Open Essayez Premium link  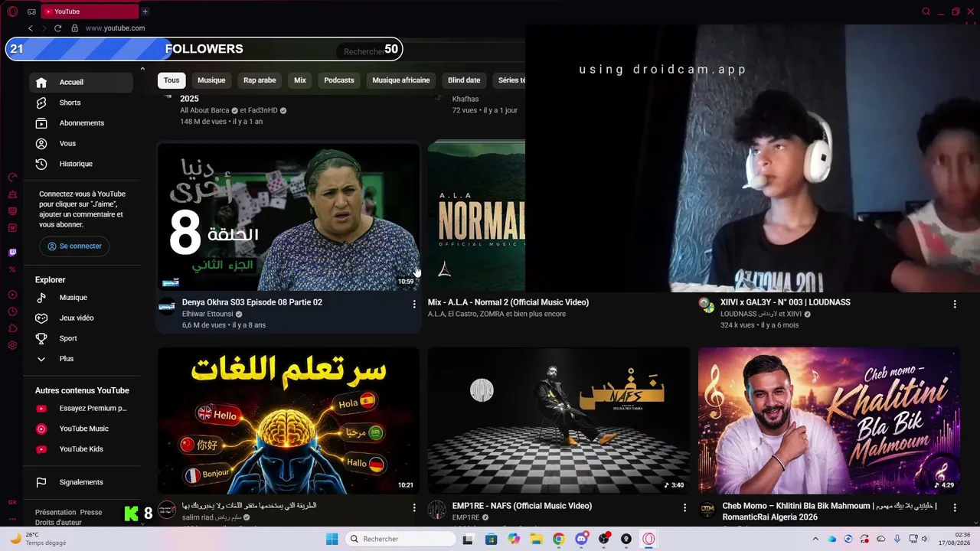click(81, 409)
